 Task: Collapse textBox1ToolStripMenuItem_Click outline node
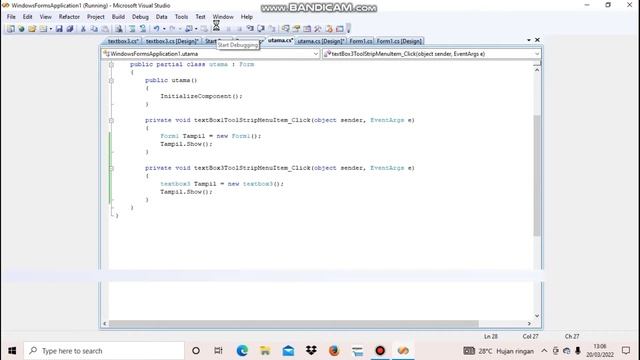(111, 120)
